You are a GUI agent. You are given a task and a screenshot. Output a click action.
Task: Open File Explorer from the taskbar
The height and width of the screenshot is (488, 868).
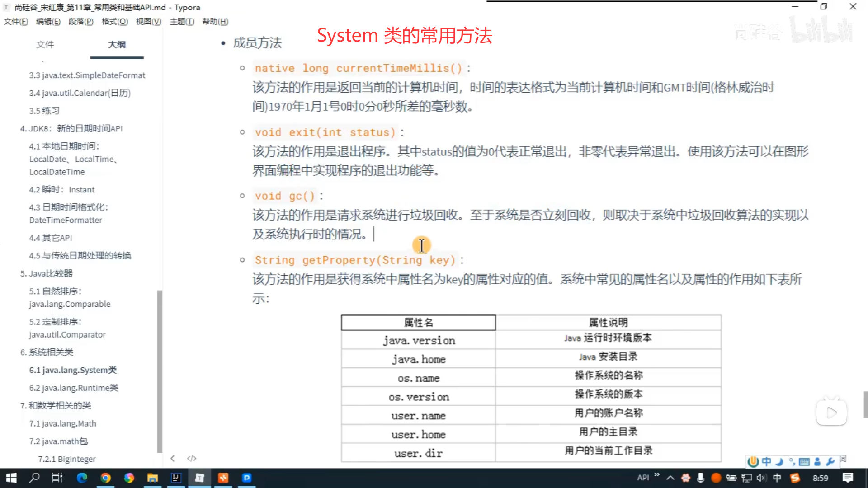[x=152, y=478]
